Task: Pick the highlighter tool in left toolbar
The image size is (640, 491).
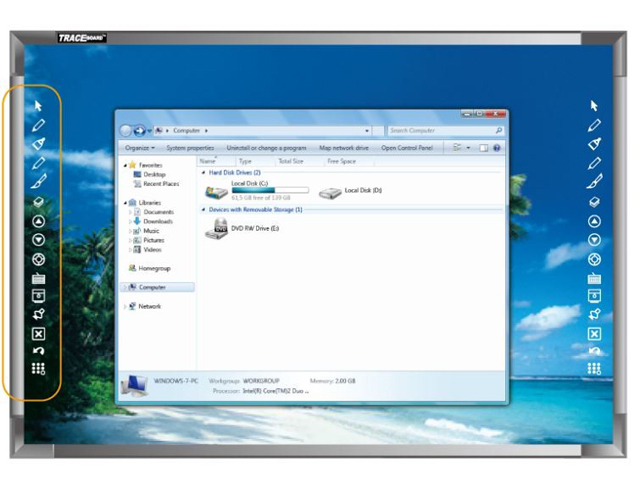Action: (39, 144)
